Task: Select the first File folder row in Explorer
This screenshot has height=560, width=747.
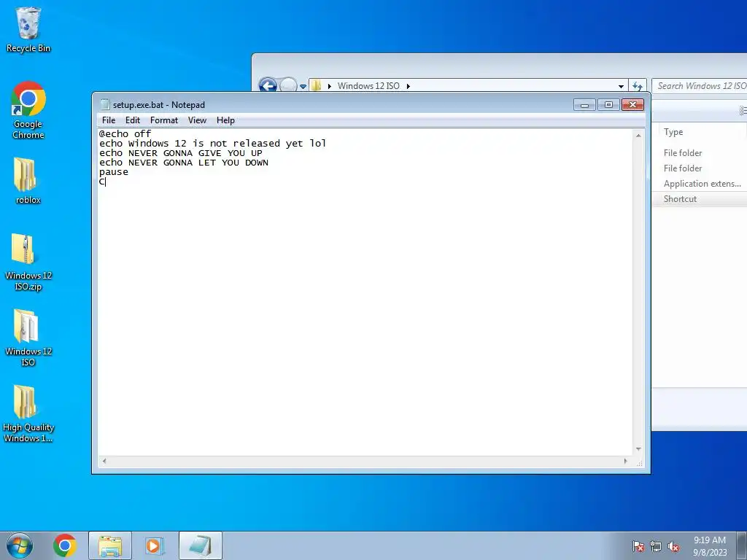Action: tap(699, 153)
